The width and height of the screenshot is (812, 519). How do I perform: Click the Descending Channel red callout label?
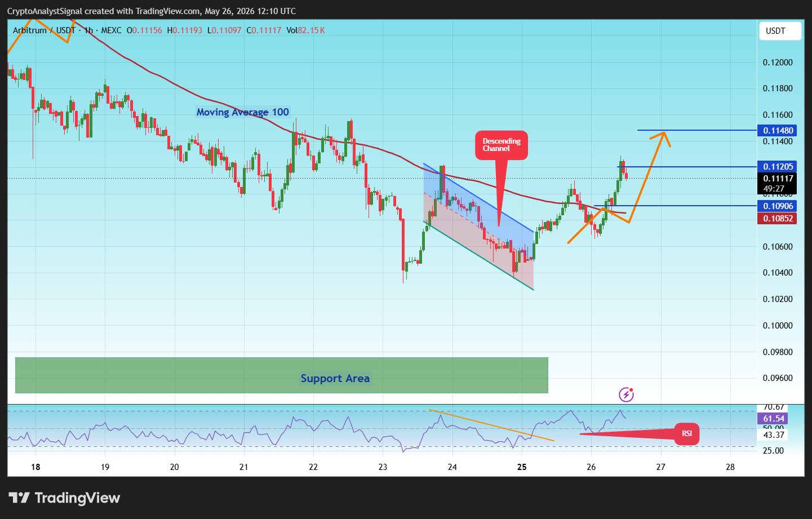(x=502, y=145)
